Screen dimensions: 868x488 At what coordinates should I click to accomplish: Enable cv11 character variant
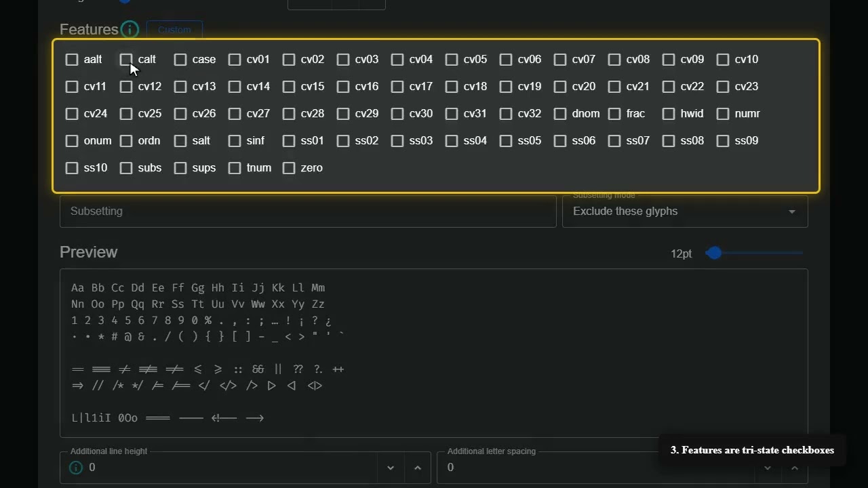tap(72, 87)
